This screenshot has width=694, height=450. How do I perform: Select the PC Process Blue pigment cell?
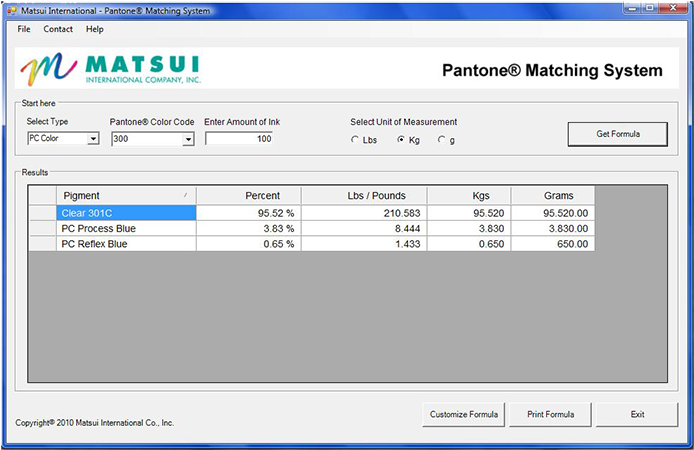click(x=126, y=228)
